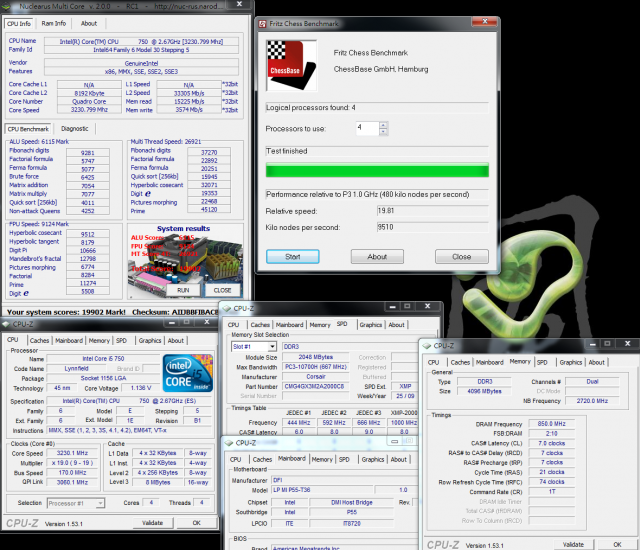
Task: Switch to the Ram Info tab in Nuclearus
Action: click(53, 23)
